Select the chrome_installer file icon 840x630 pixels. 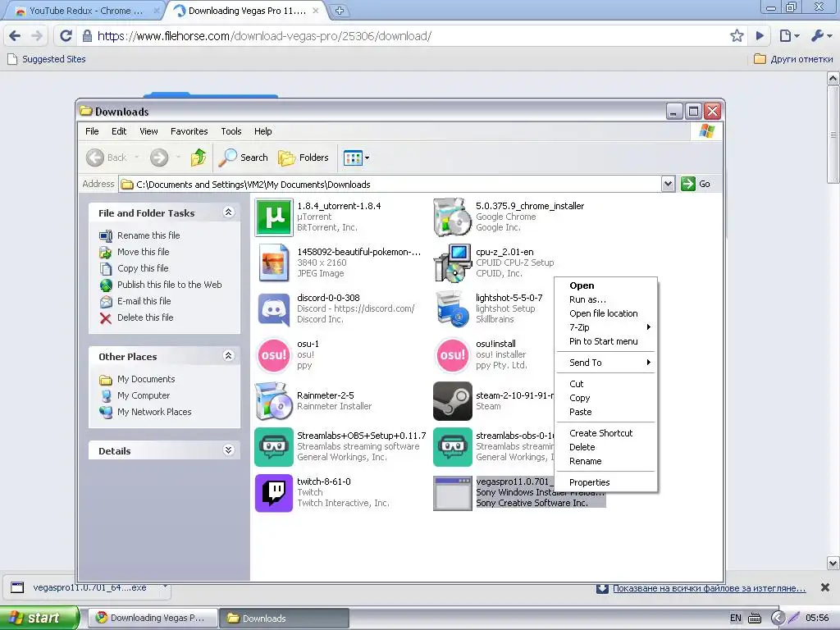tap(452, 217)
